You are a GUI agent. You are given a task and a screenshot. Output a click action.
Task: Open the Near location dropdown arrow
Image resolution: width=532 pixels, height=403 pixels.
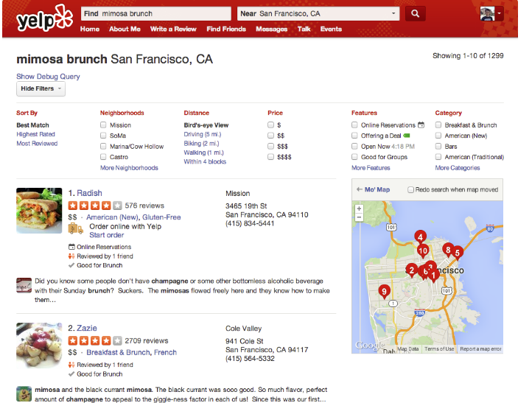coord(393,13)
